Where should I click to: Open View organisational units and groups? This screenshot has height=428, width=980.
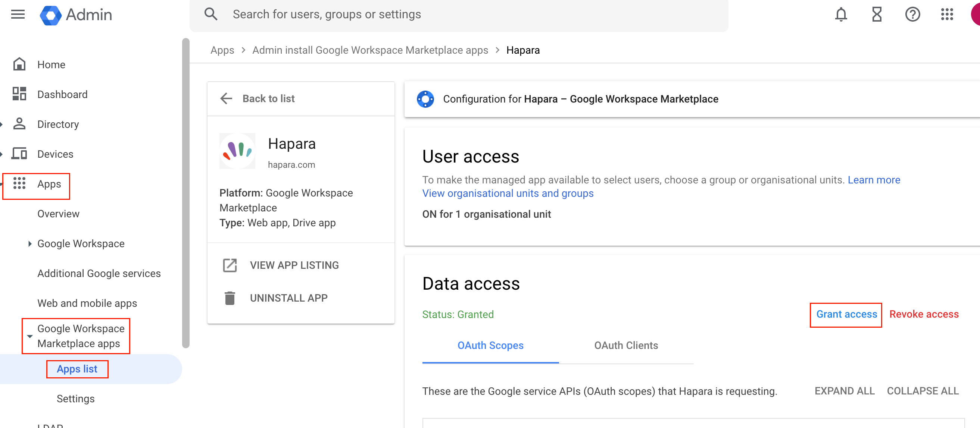click(x=508, y=193)
